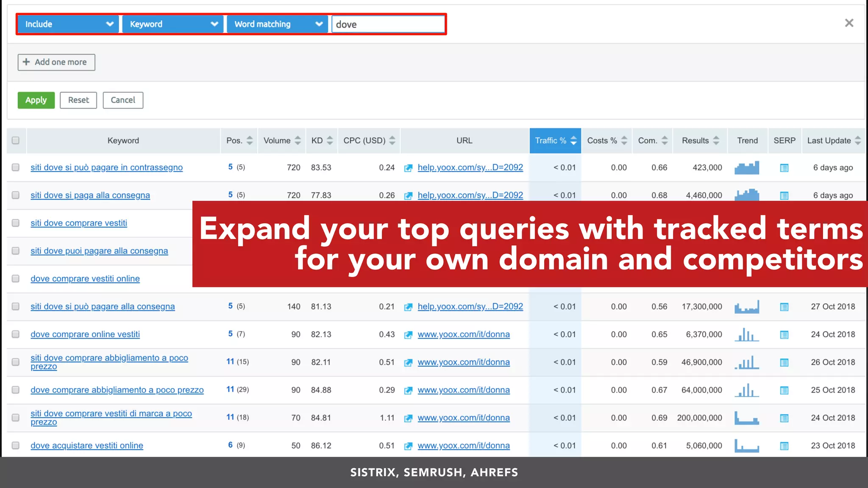Open the Word matching dropdown
The width and height of the screenshot is (868, 488).
(278, 24)
